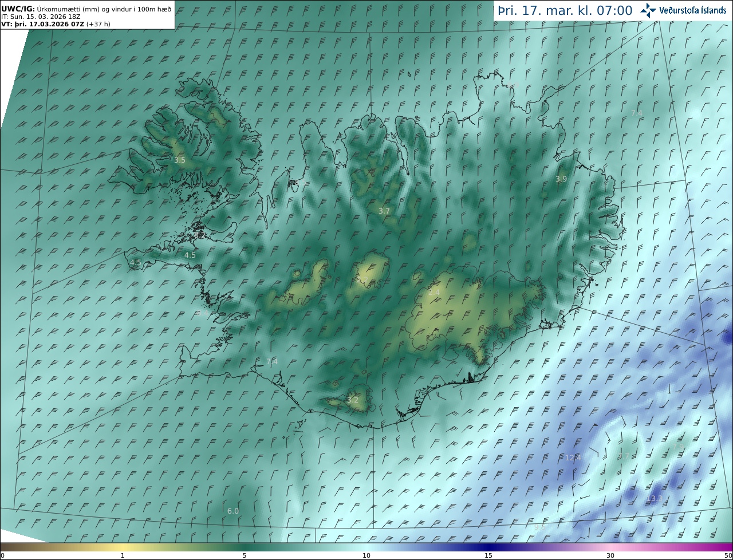733x560 pixels.
Task: Click the 1 tick on the colour scale
Action: 123,555
